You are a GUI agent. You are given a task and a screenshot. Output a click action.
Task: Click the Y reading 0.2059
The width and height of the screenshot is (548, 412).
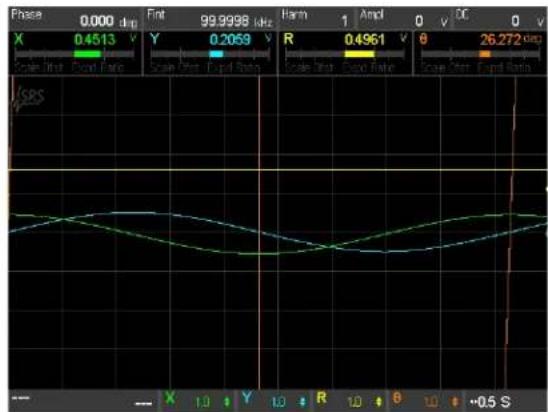[x=230, y=39]
